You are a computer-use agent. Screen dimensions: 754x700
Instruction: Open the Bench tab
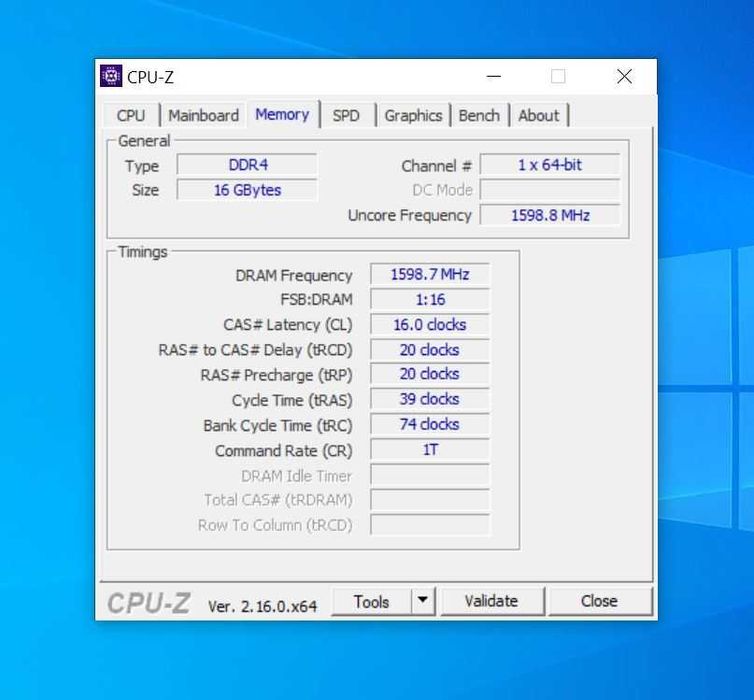point(479,115)
